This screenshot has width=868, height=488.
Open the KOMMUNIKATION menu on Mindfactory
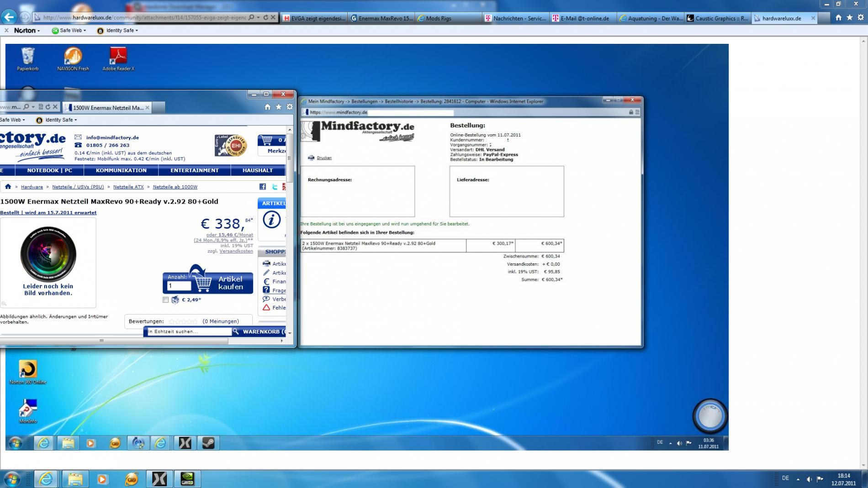click(x=121, y=170)
